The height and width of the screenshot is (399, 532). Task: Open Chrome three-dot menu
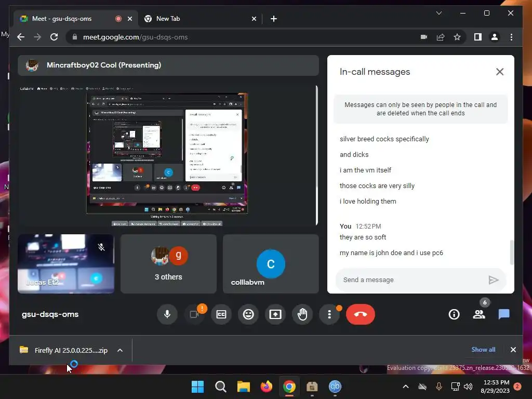(511, 37)
